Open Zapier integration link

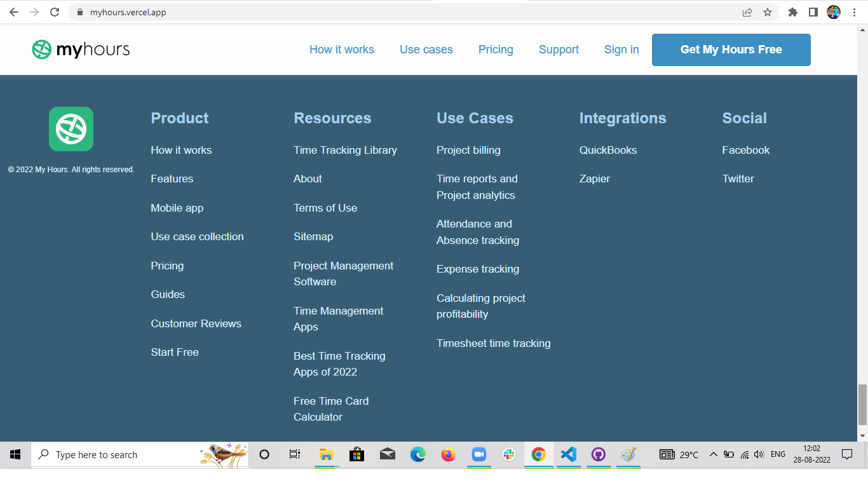pos(595,179)
